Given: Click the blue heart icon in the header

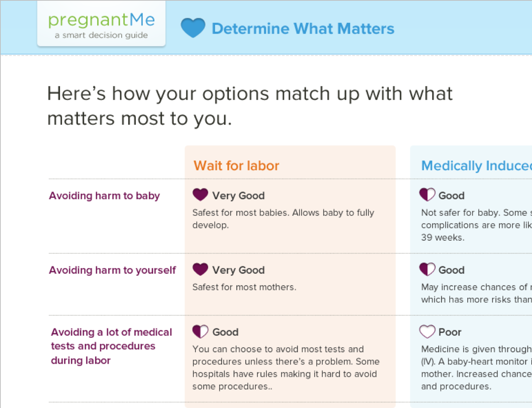Looking at the screenshot, I should pyautogui.click(x=193, y=28).
